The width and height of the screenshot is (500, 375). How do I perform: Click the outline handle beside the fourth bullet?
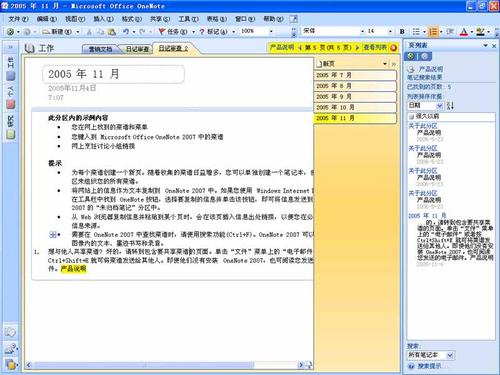(53, 235)
